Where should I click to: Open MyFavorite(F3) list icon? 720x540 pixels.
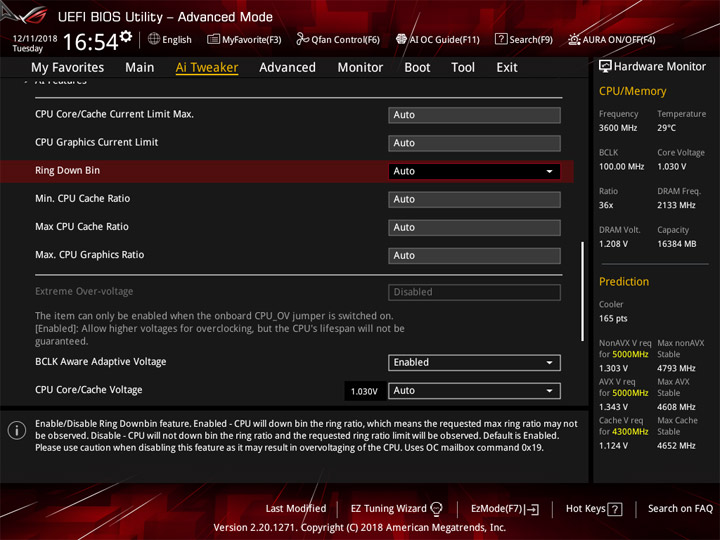(213, 39)
